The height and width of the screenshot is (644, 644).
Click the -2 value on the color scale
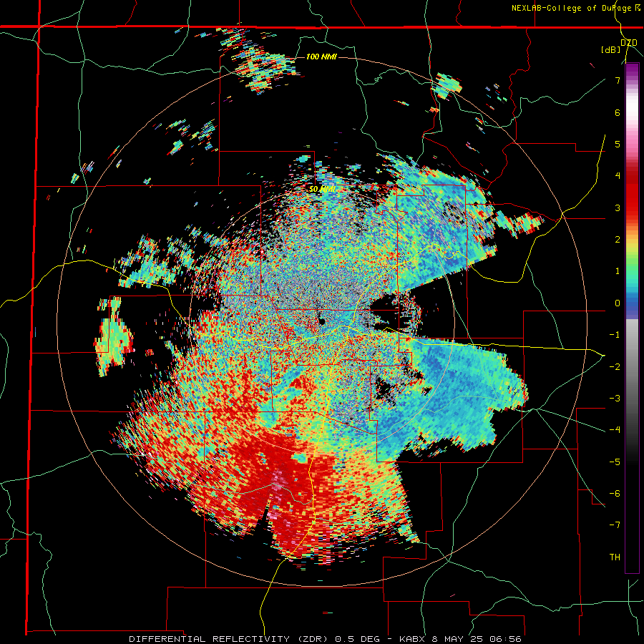tap(615, 366)
